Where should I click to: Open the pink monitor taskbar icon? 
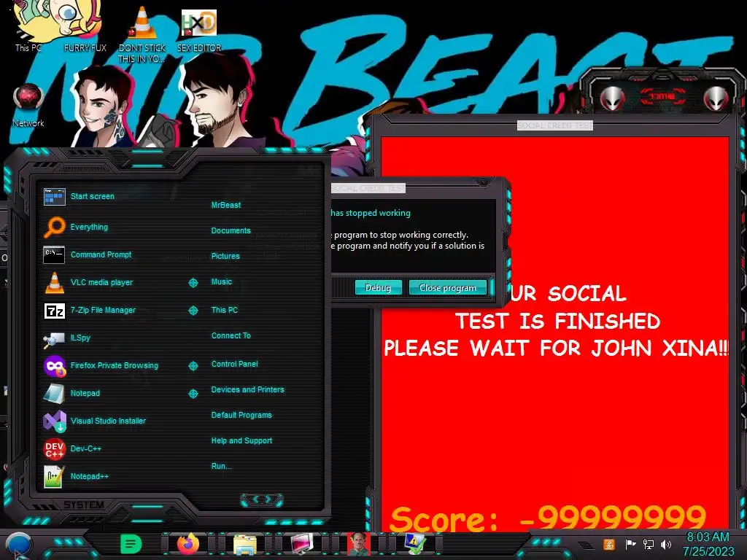coord(302,544)
